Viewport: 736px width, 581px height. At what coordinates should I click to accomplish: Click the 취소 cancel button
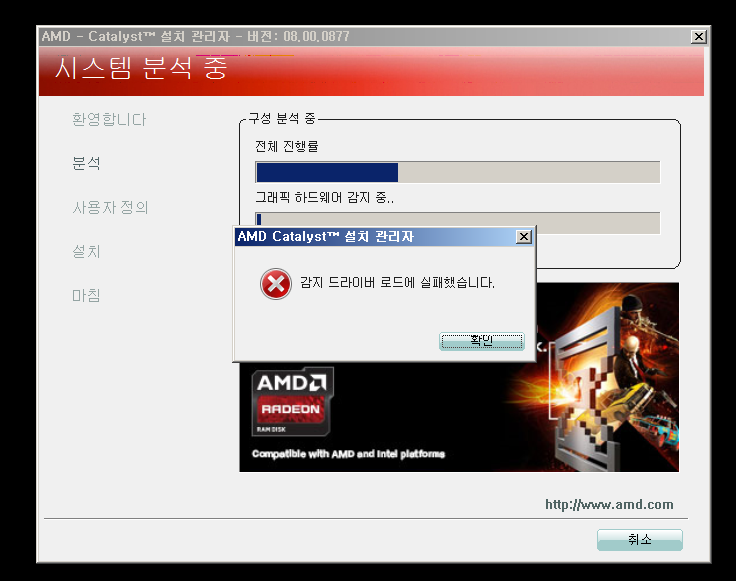click(x=640, y=540)
